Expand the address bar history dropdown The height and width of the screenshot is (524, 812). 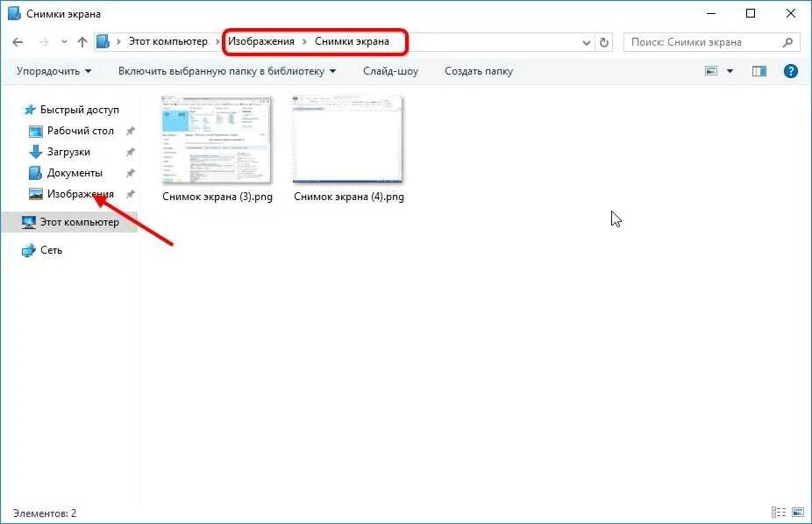tap(587, 42)
